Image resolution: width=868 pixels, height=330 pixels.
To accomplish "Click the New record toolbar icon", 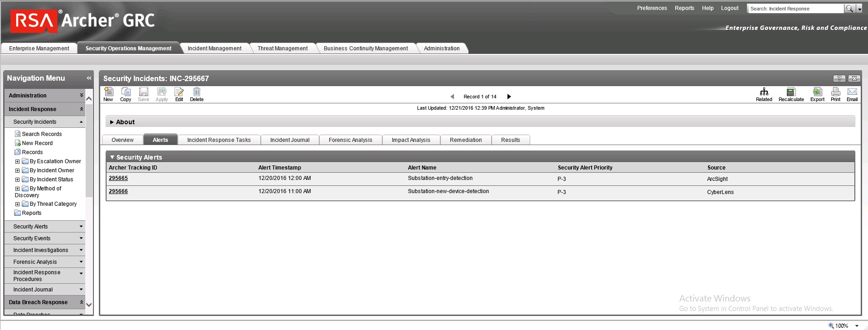I will pos(108,92).
